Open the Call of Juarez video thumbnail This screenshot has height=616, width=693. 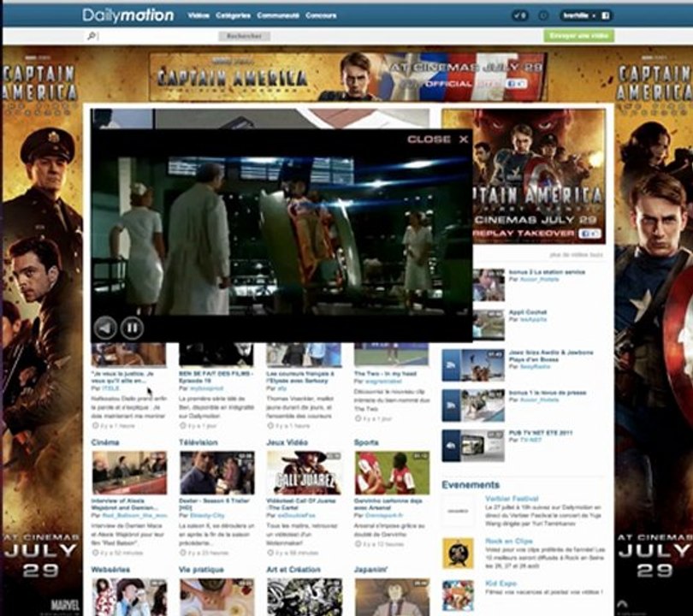pyautogui.click(x=305, y=473)
